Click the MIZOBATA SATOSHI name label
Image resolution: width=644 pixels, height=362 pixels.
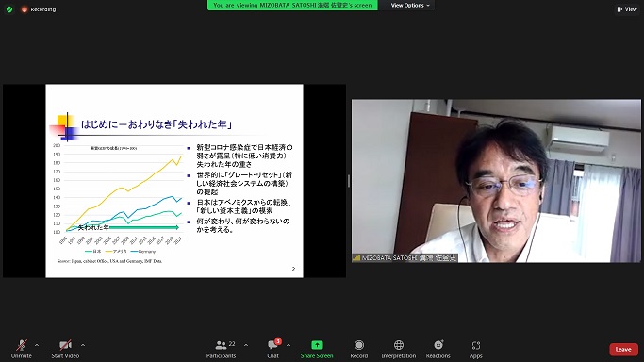(x=405, y=257)
